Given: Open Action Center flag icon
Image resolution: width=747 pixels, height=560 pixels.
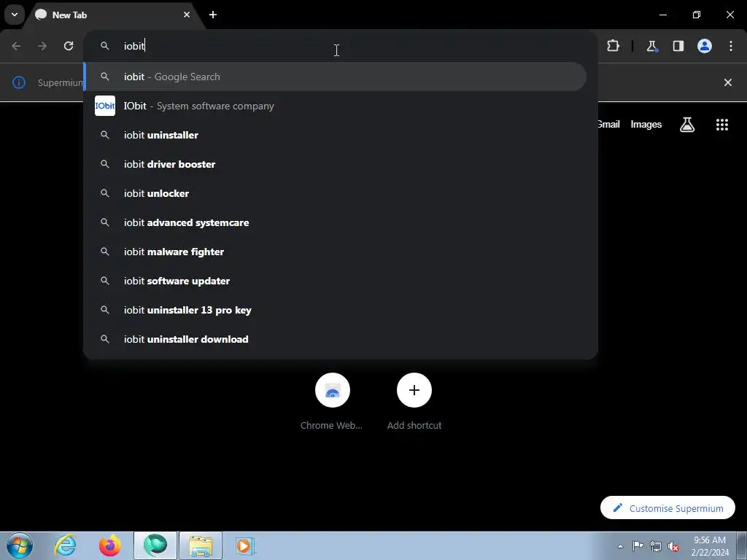Looking at the screenshot, I should [x=638, y=546].
